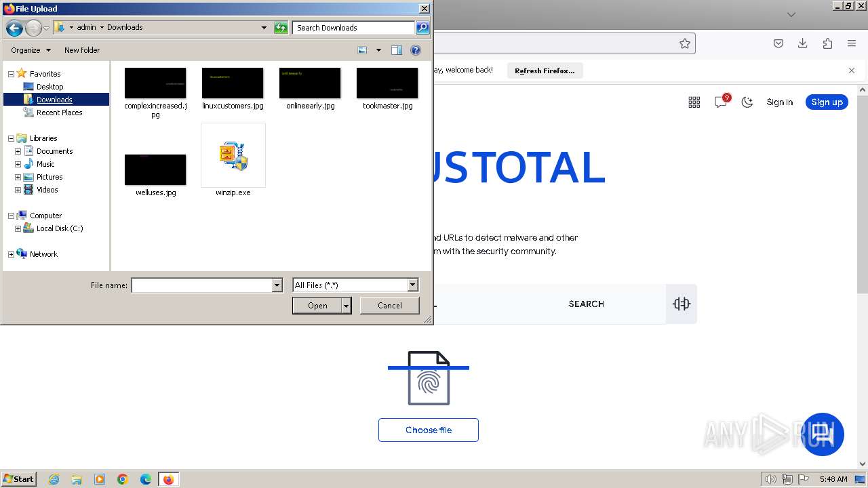
Task: Refresh the Downloads folder listing
Action: pyautogui.click(x=281, y=28)
